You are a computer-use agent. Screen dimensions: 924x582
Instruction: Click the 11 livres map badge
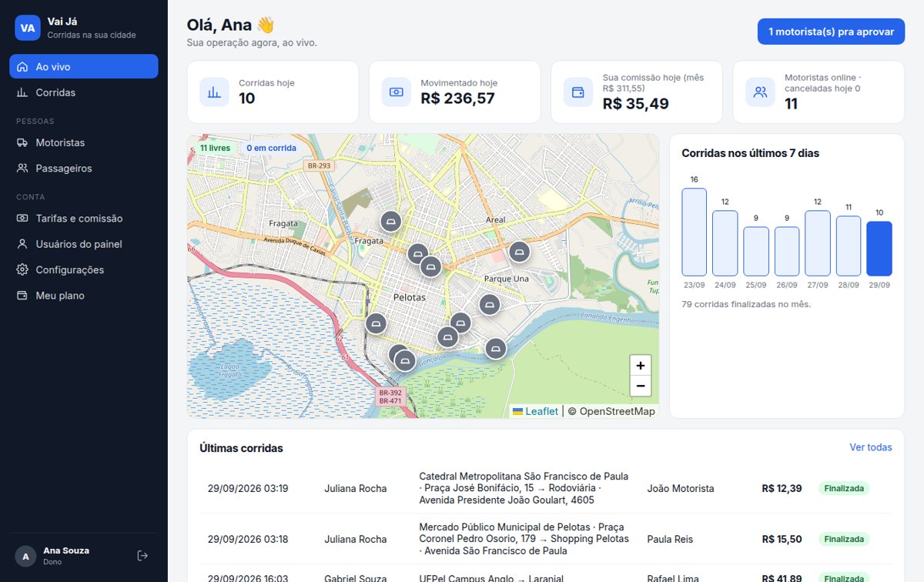(215, 148)
